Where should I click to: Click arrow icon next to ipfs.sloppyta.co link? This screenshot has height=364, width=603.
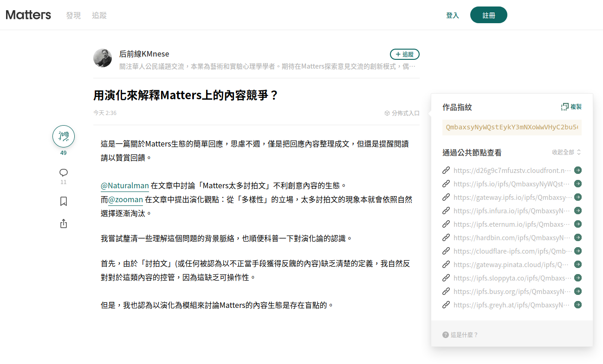click(578, 278)
